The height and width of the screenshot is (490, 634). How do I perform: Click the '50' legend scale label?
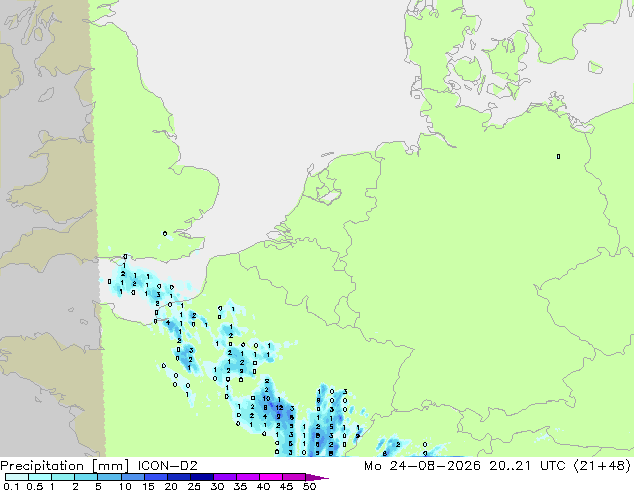(x=309, y=486)
